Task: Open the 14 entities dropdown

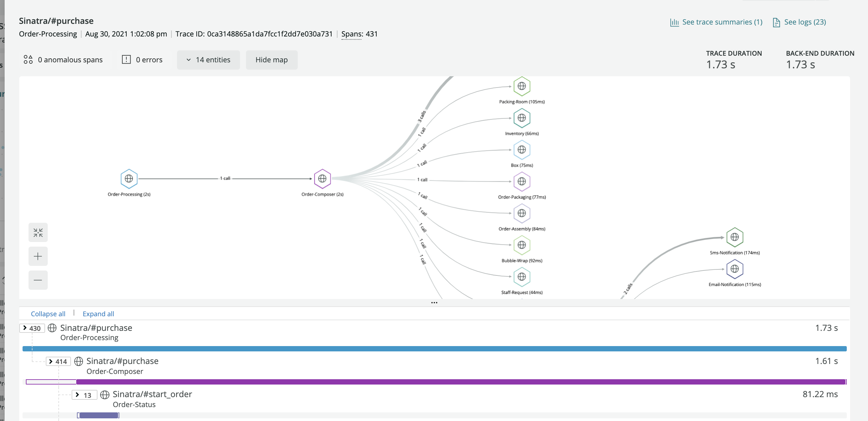Action: (208, 60)
